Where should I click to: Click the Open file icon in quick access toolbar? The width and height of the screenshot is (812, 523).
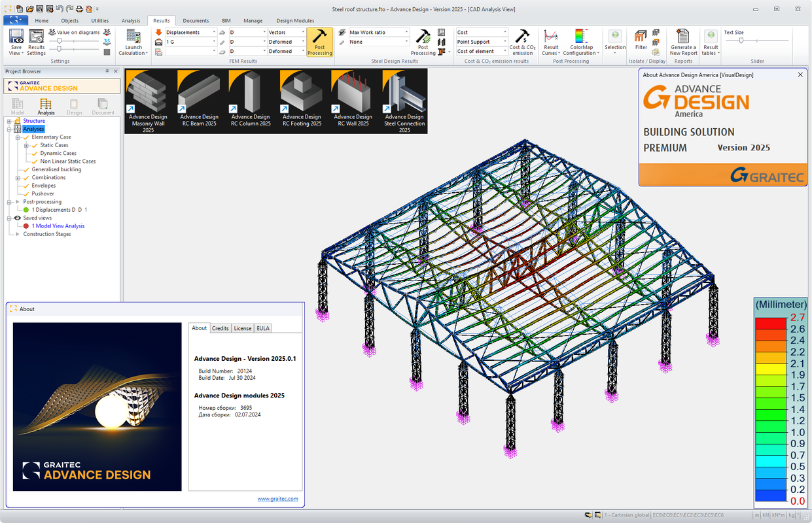(29, 9)
